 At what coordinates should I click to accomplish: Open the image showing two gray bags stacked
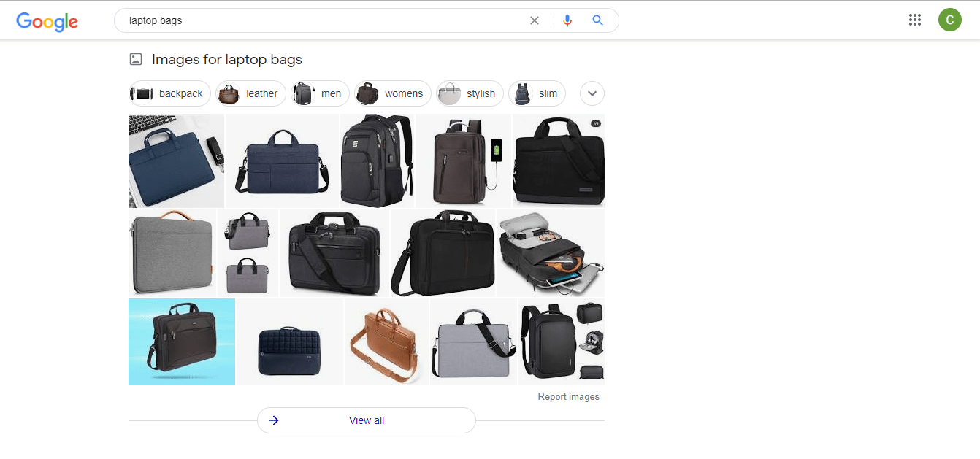(x=248, y=253)
